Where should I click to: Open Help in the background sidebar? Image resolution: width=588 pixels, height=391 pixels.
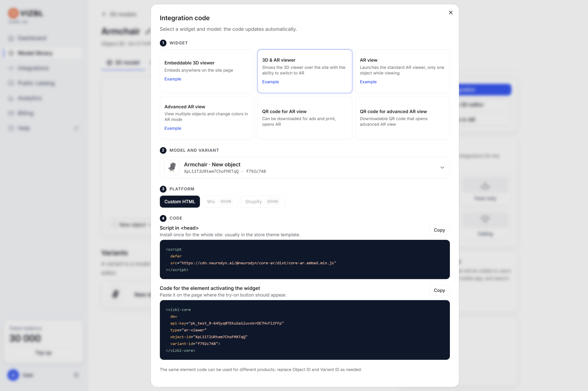coord(24,128)
